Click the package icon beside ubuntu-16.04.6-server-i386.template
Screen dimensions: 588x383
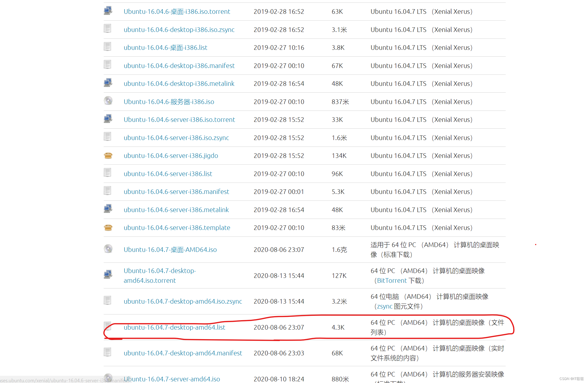coord(108,227)
